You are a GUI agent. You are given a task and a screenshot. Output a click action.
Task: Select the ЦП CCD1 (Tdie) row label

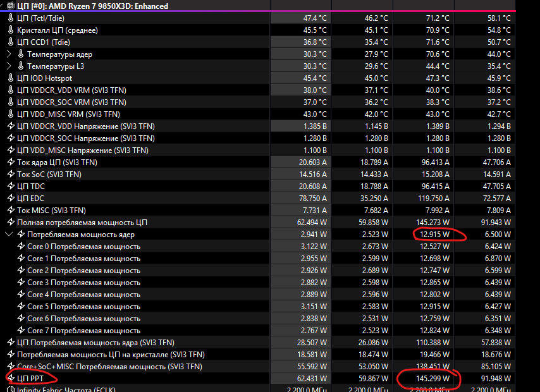44,42
